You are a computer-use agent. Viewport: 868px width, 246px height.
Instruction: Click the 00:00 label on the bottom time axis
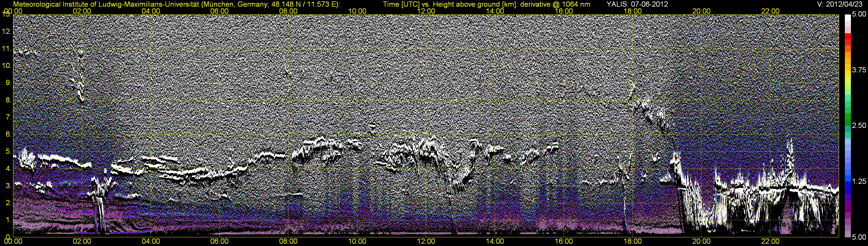pyautogui.click(x=13, y=242)
